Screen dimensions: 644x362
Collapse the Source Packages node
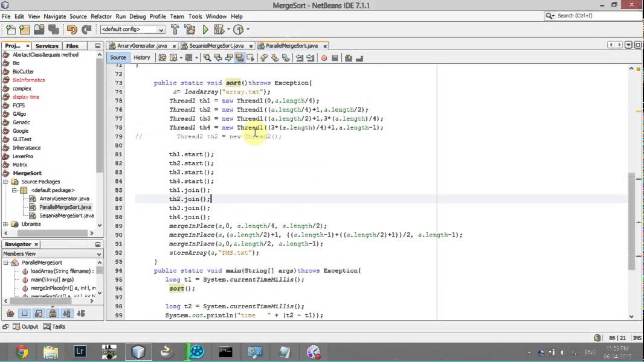(x=6, y=182)
